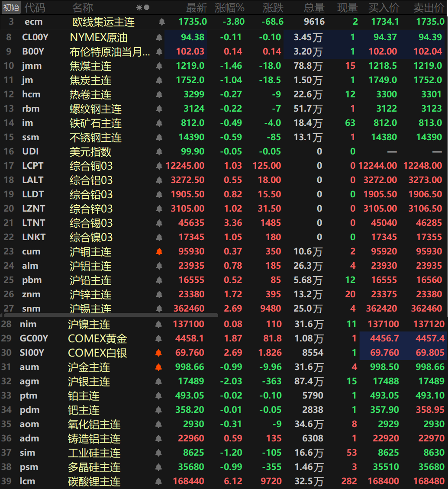Screen dimensions: 448x489
Task: Click the bell icon for NYMEX原油
Action: 159,38
